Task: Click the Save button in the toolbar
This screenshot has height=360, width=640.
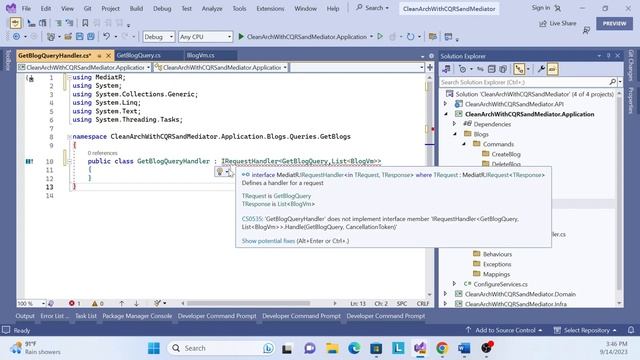Action: tap(80, 37)
